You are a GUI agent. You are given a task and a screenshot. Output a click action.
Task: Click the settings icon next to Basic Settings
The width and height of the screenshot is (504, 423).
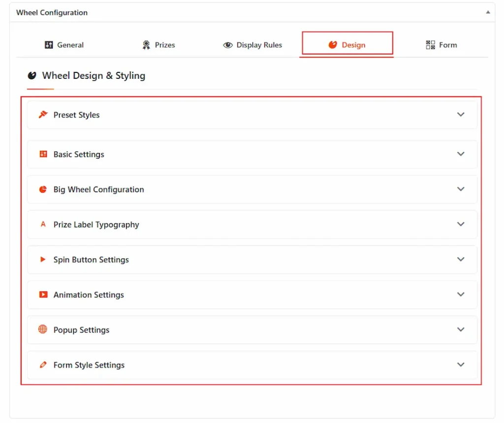(43, 154)
